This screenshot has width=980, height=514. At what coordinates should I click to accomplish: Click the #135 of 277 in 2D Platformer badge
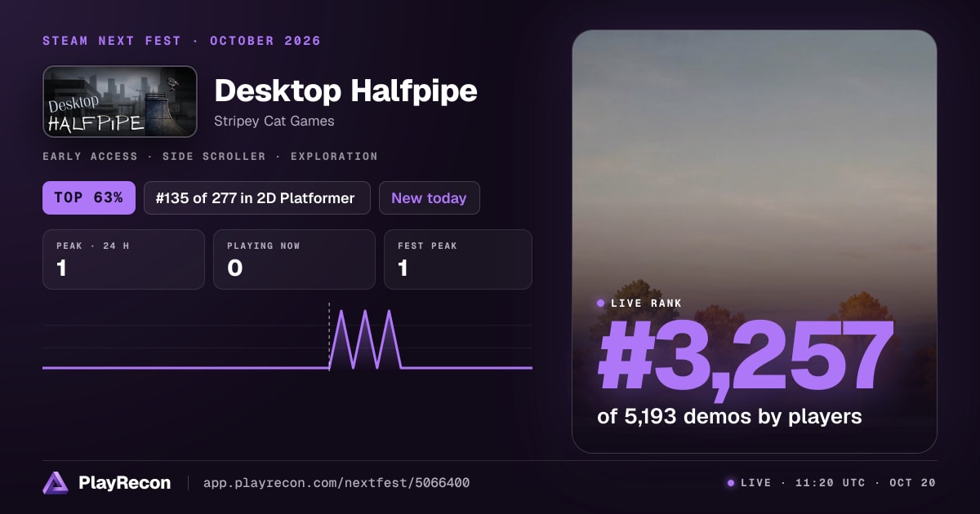click(257, 197)
